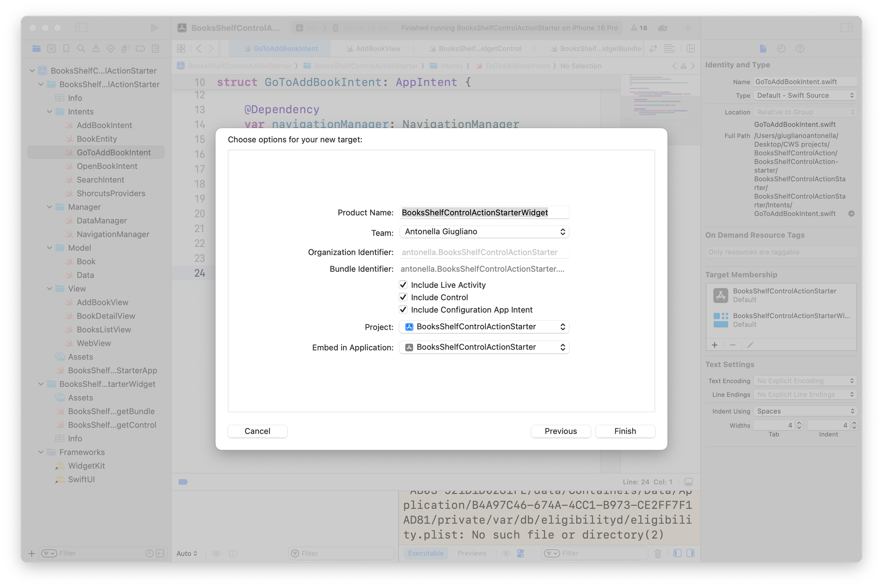Click the Run play button in toolbar
Screen dimensions: 883x588
[x=154, y=28]
